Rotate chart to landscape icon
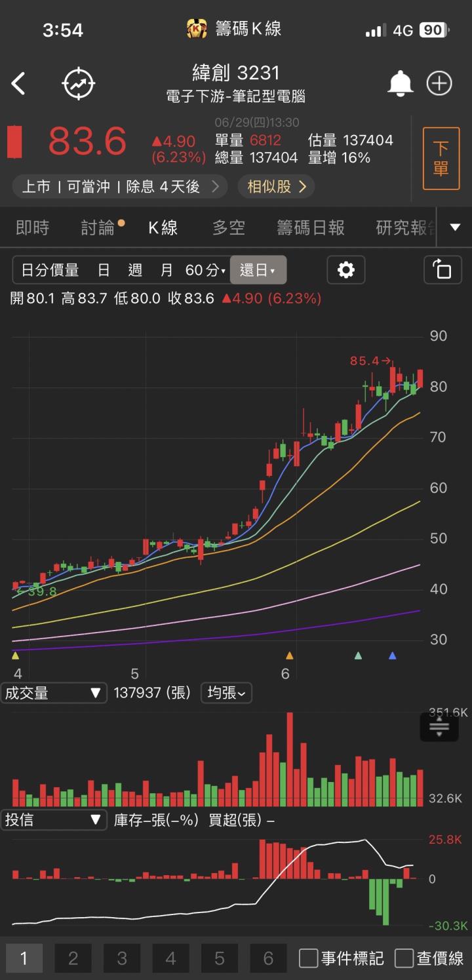The width and height of the screenshot is (472, 980). click(442, 270)
